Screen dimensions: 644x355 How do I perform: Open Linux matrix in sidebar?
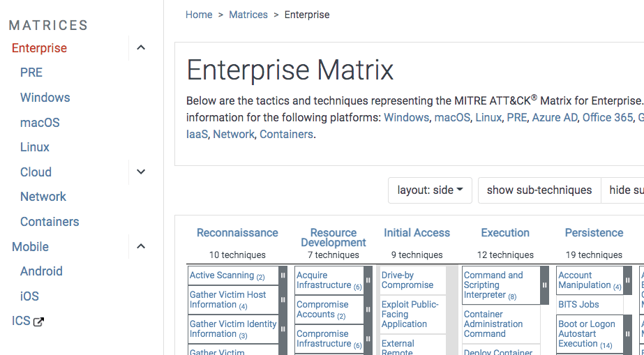click(34, 147)
